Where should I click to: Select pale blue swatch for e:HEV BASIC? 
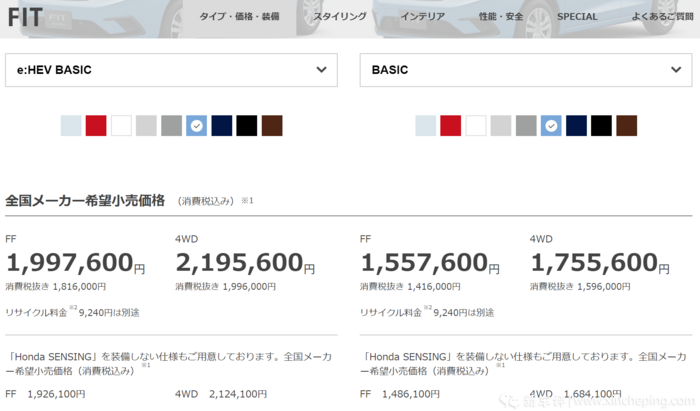coord(71,125)
